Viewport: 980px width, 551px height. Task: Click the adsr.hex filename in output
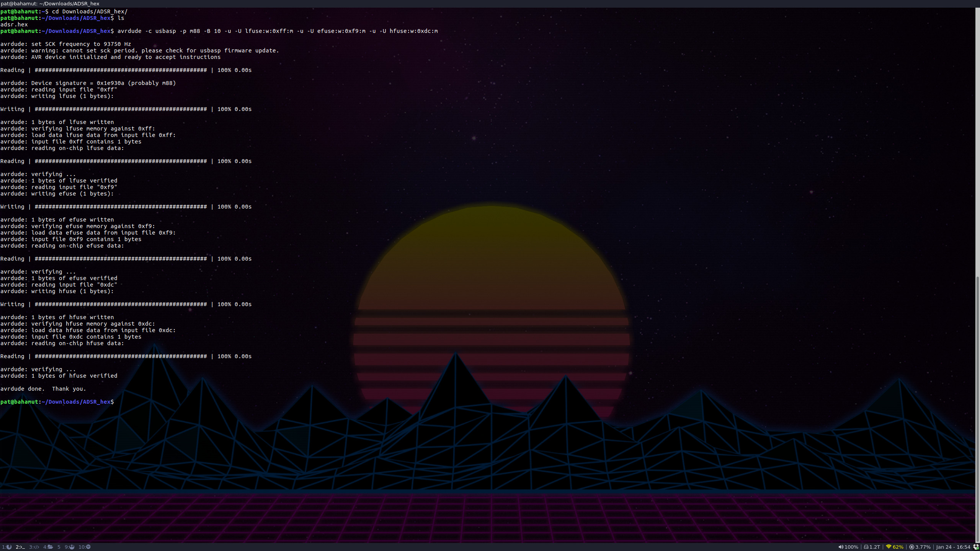(x=14, y=24)
